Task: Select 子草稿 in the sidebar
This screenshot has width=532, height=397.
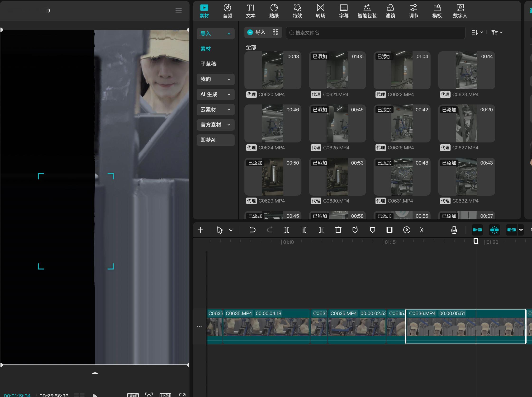Action: [208, 64]
